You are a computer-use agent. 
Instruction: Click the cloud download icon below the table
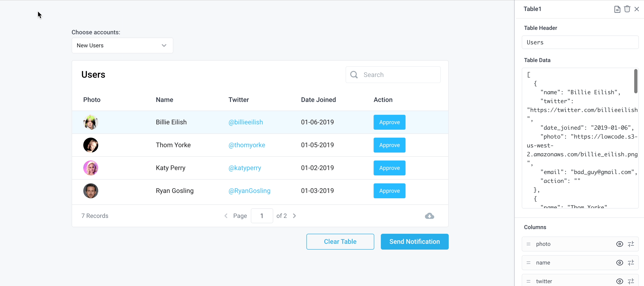click(429, 216)
